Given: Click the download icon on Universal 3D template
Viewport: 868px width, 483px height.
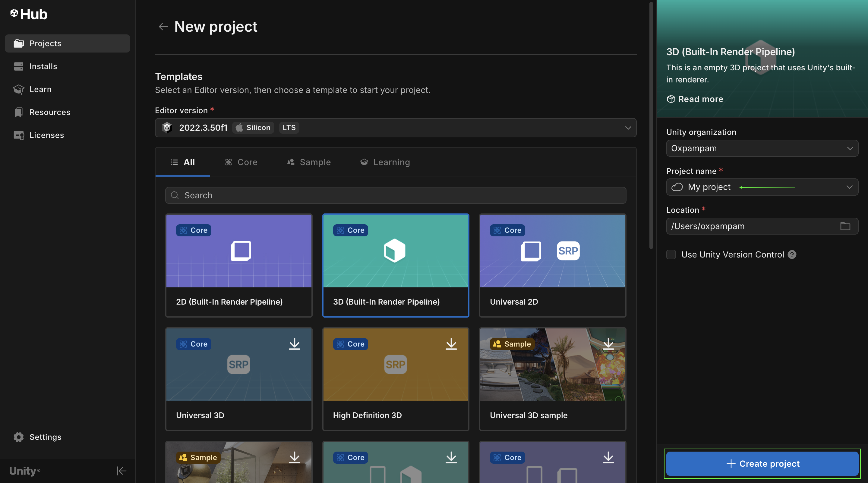Looking at the screenshot, I should pos(294,344).
